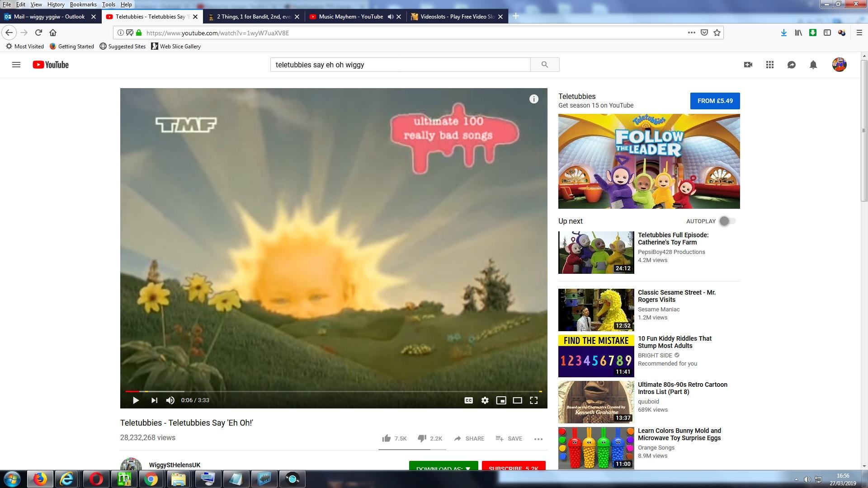Image resolution: width=868 pixels, height=488 pixels.
Task: Open the upload video camera icon
Action: (748, 65)
